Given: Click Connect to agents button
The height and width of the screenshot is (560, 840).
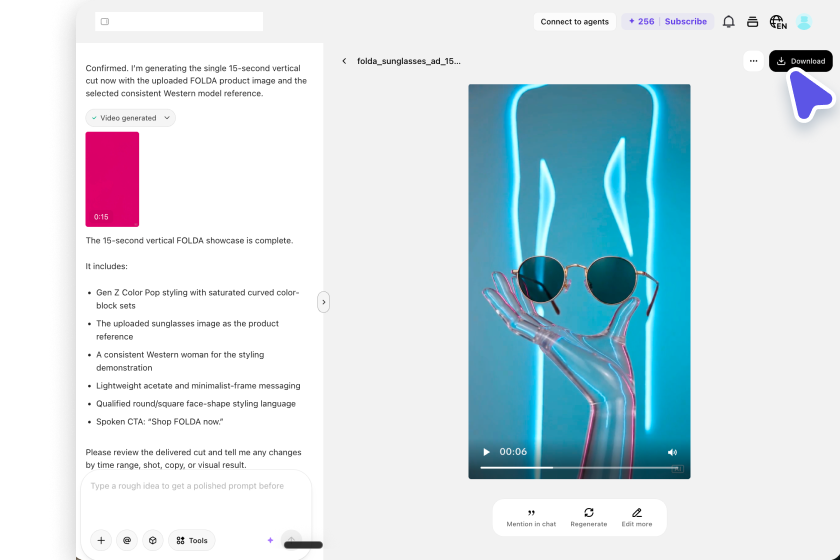Looking at the screenshot, I should pos(574,22).
